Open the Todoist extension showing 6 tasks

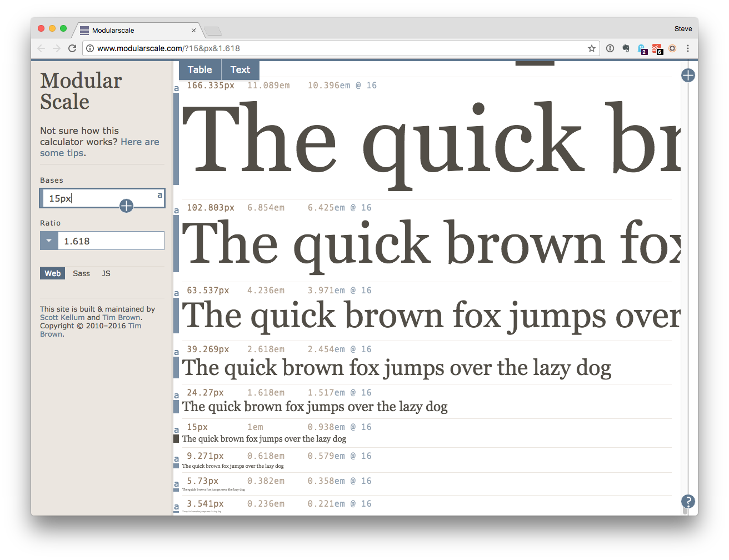coord(657,48)
